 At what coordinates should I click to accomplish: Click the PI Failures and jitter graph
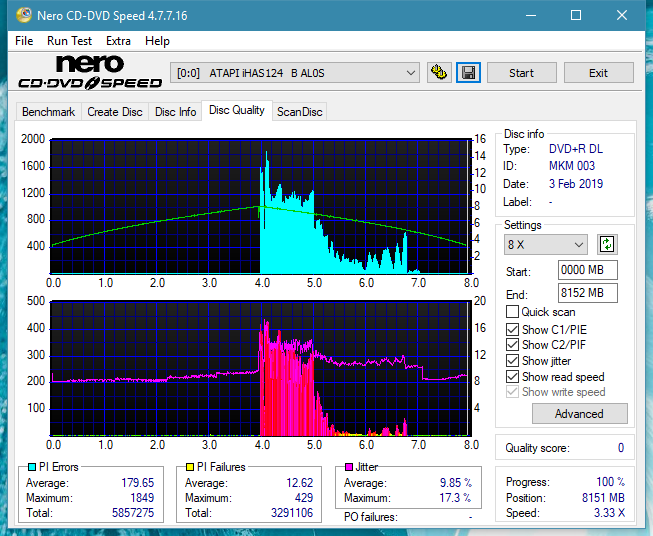pyautogui.click(x=261, y=369)
